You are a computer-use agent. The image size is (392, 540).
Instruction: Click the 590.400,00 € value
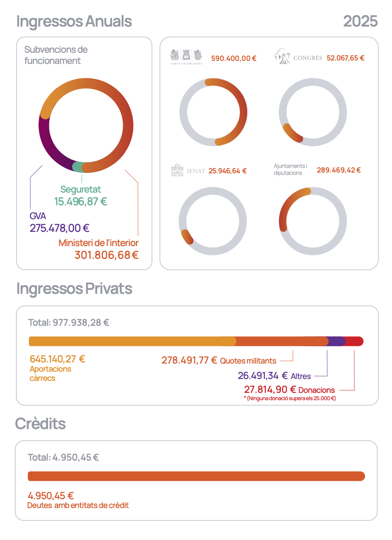[234, 58]
